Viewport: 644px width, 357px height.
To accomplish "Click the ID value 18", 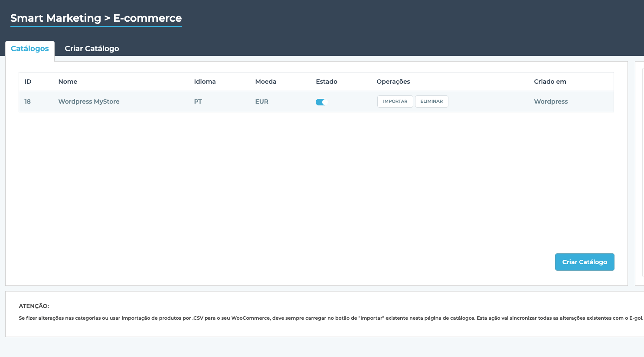I will 28,102.
